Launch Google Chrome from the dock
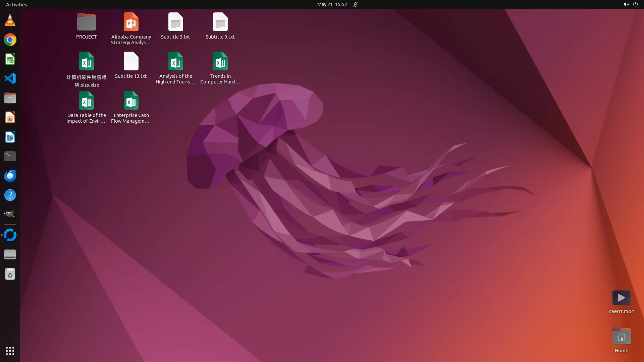 click(10, 40)
